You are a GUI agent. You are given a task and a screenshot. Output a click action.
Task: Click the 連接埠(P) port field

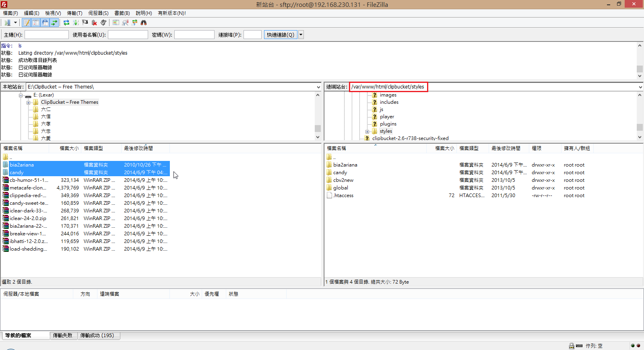coord(253,35)
